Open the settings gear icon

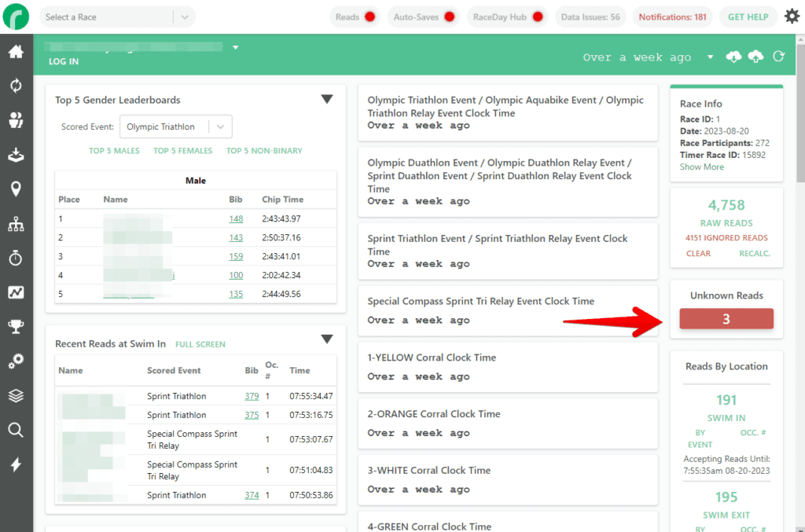[792, 17]
